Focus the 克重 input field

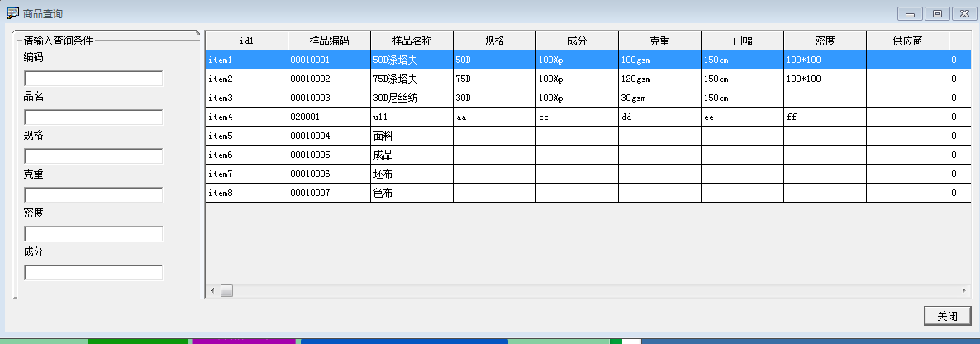click(93, 194)
